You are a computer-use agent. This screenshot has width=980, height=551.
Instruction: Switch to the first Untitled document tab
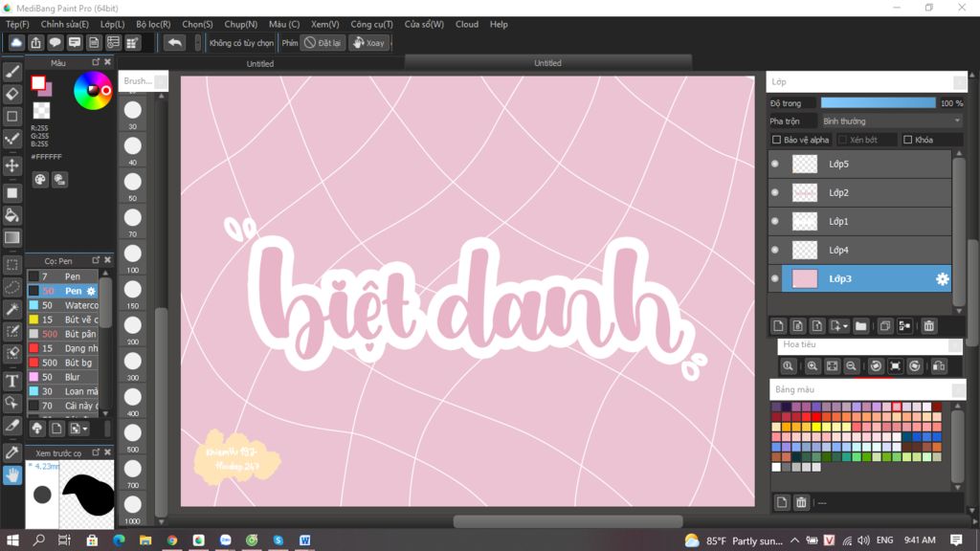(x=260, y=63)
